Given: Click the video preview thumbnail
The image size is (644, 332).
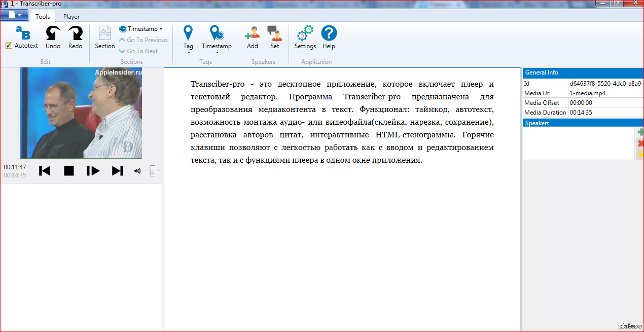Looking at the screenshot, I should [81, 113].
